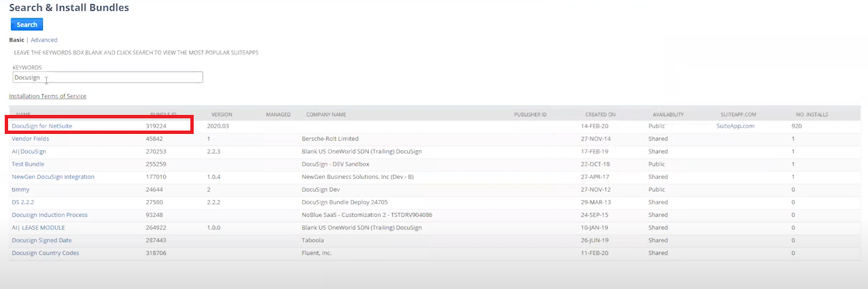Open Installation Terms of Service link
This screenshot has width=868, height=289.
[48, 96]
